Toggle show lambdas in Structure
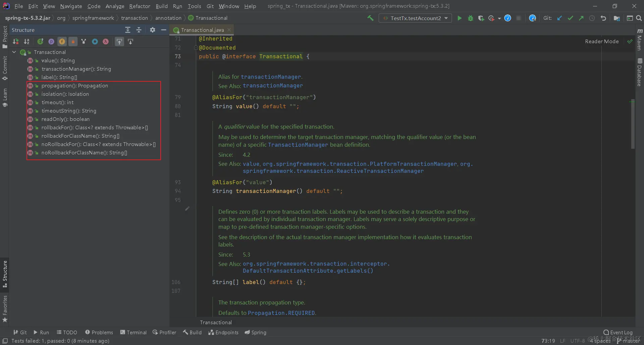This screenshot has height=345, width=644. pos(106,42)
